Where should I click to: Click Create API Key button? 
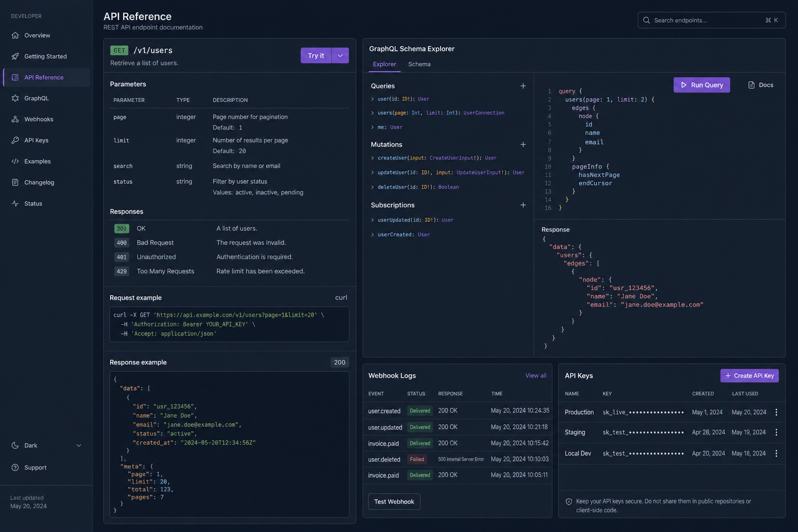click(x=749, y=376)
